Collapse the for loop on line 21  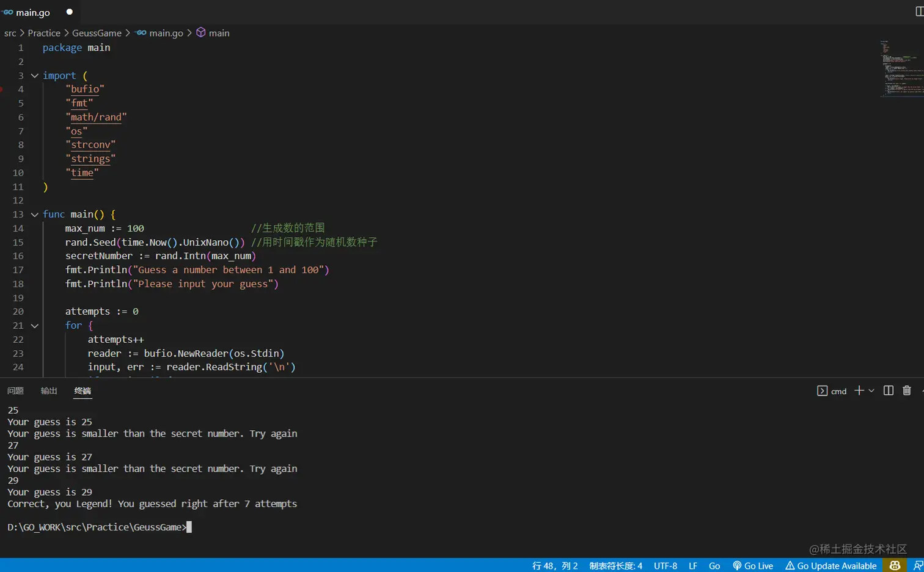pyautogui.click(x=35, y=326)
